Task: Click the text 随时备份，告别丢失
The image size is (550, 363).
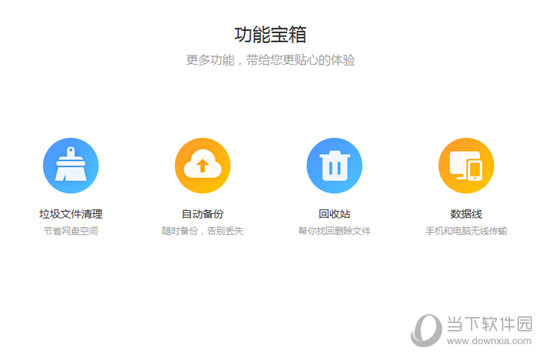Action: click(203, 231)
